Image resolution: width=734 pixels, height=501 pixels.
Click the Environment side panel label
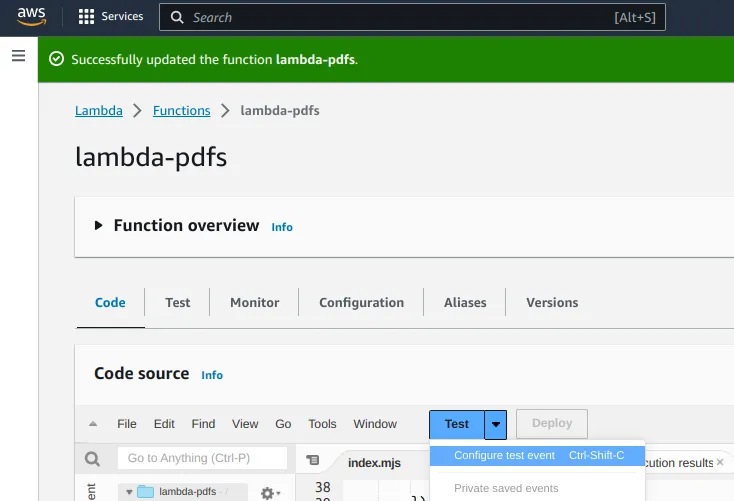click(x=91, y=492)
